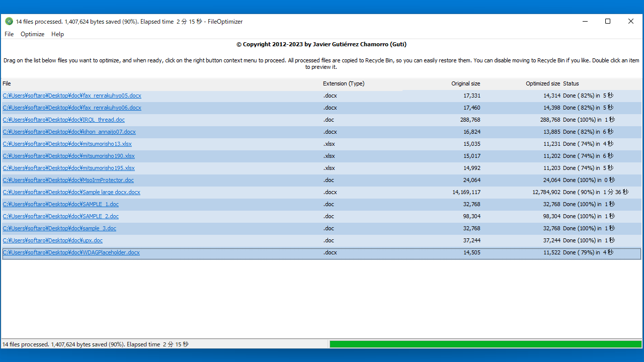644x362 pixels.
Task: Select the sample_3.doc file link
Action: coord(59,228)
